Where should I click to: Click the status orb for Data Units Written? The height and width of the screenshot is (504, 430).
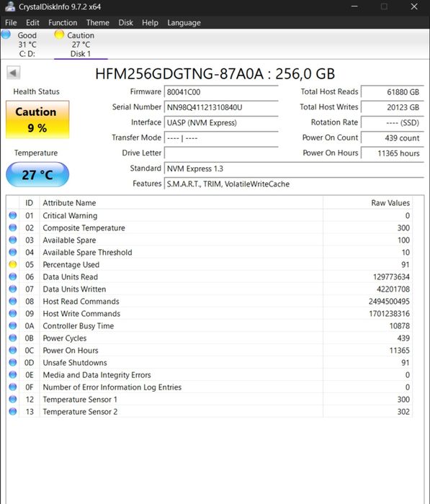(x=13, y=289)
